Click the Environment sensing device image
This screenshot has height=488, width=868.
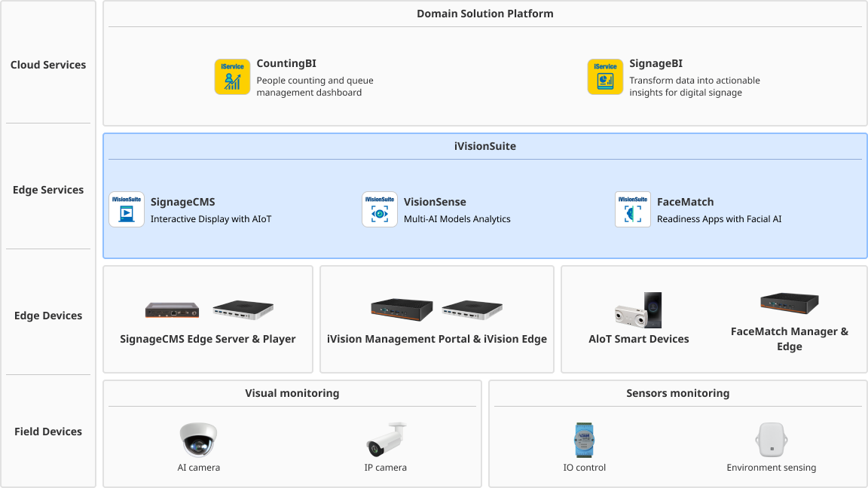pos(771,440)
